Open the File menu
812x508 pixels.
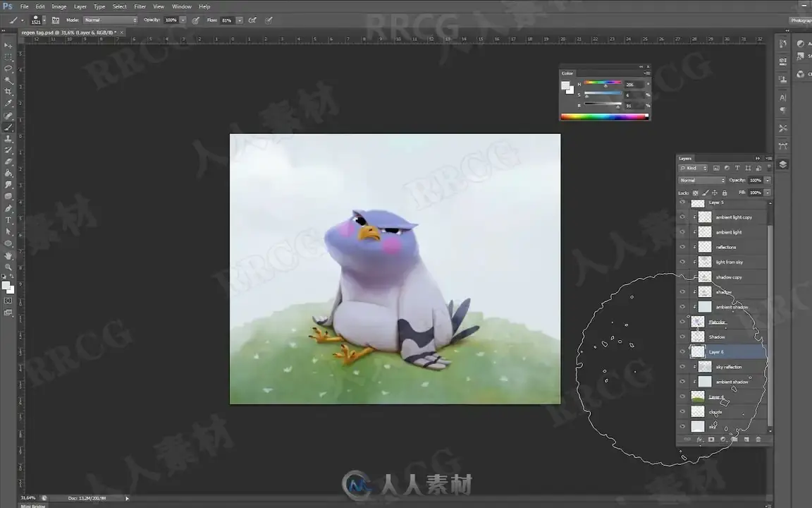click(x=25, y=7)
